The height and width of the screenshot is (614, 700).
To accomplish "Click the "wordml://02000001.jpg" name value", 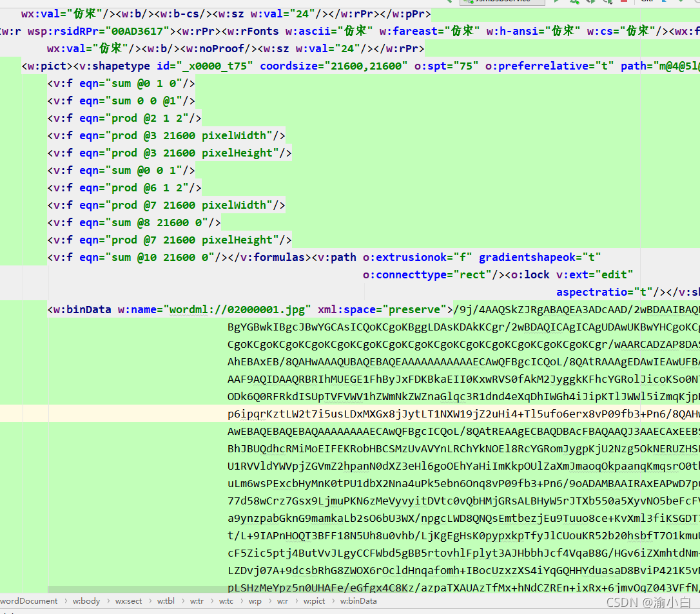I will click(237, 310).
